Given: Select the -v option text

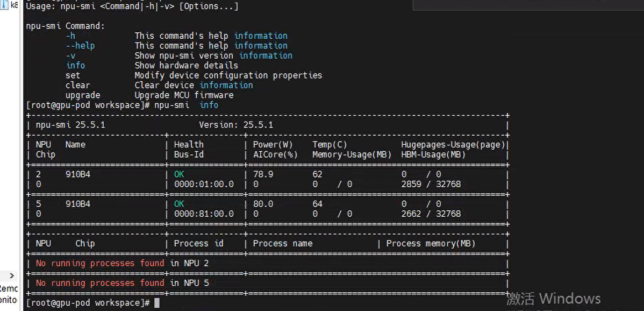Looking at the screenshot, I should [70, 55].
